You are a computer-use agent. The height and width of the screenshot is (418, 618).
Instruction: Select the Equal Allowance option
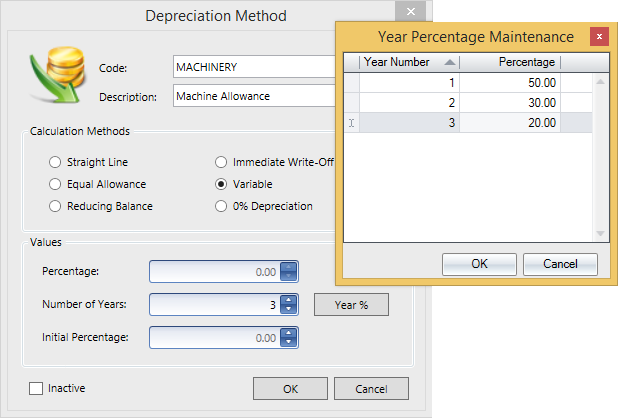(x=55, y=184)
